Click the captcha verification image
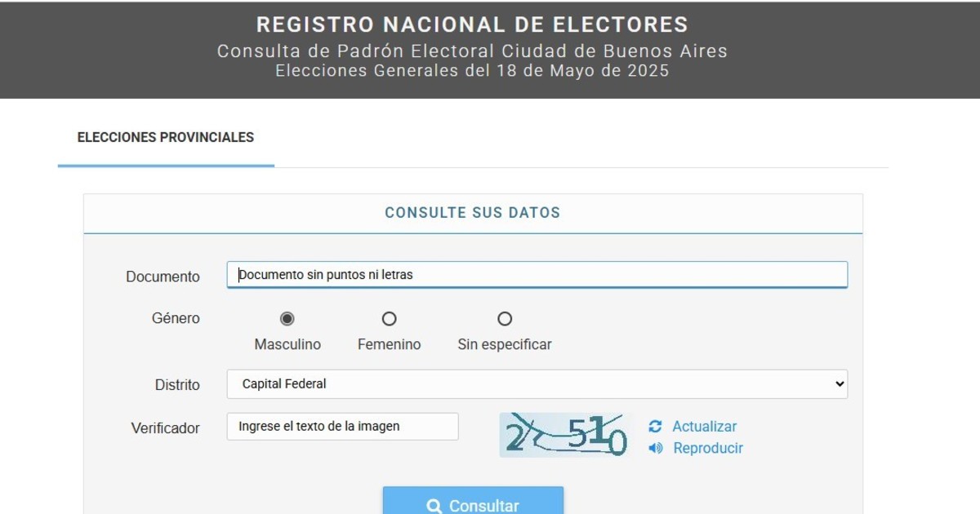Viewport: 980px width, 514px height. (x=566, y=435)
